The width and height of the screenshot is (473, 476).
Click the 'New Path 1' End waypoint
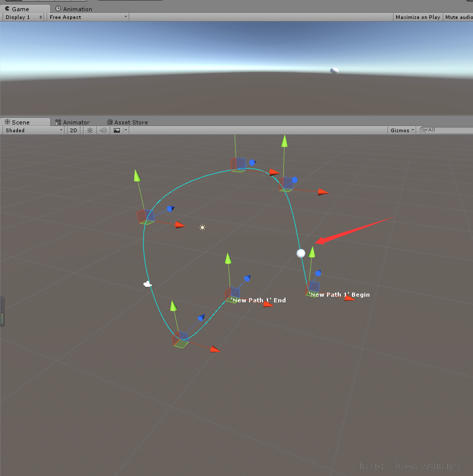click(x=233, y=294)
